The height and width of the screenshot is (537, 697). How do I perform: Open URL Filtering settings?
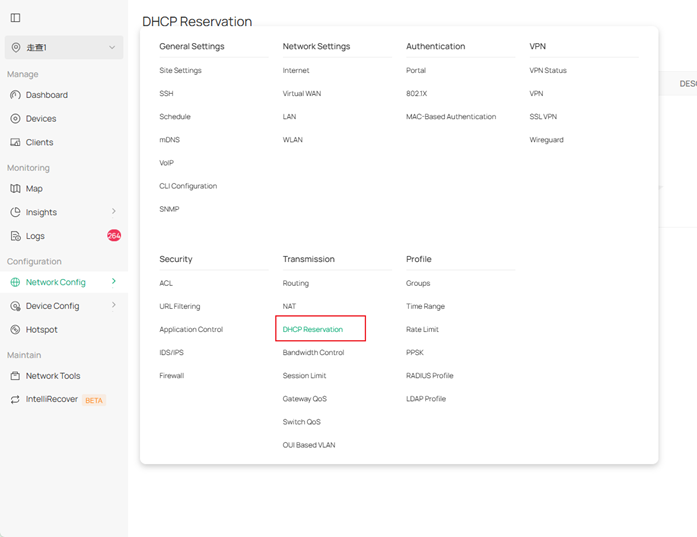click(180, 306)
